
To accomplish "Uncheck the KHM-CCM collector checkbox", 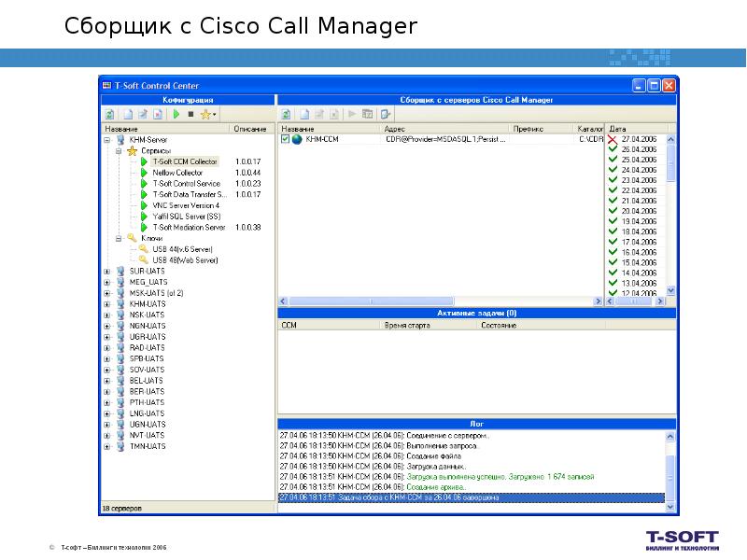I will coord(285,140).
